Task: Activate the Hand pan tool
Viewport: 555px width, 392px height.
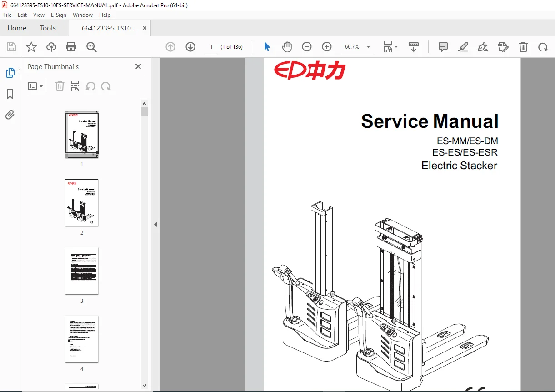Action: (x=287, y=47)
